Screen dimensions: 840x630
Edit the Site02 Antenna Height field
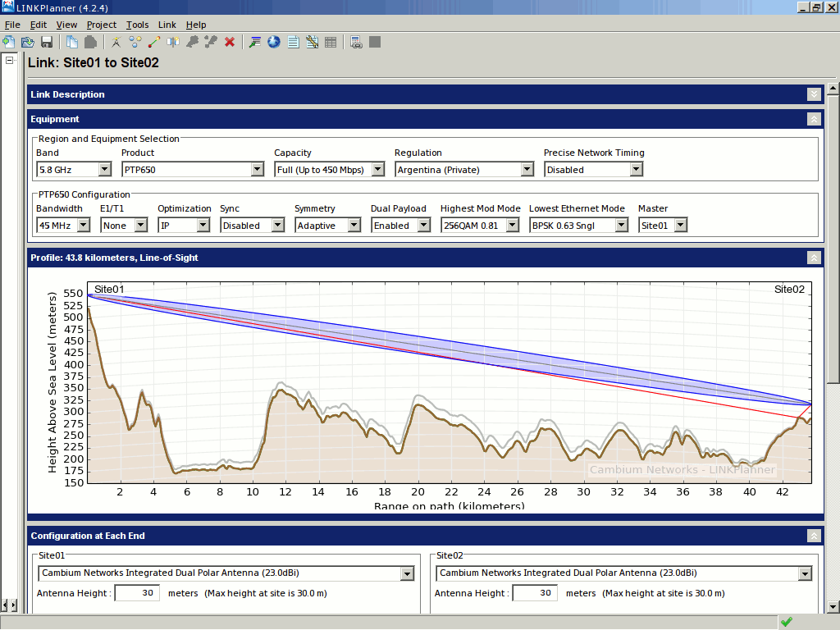click(x=535, y=593)
